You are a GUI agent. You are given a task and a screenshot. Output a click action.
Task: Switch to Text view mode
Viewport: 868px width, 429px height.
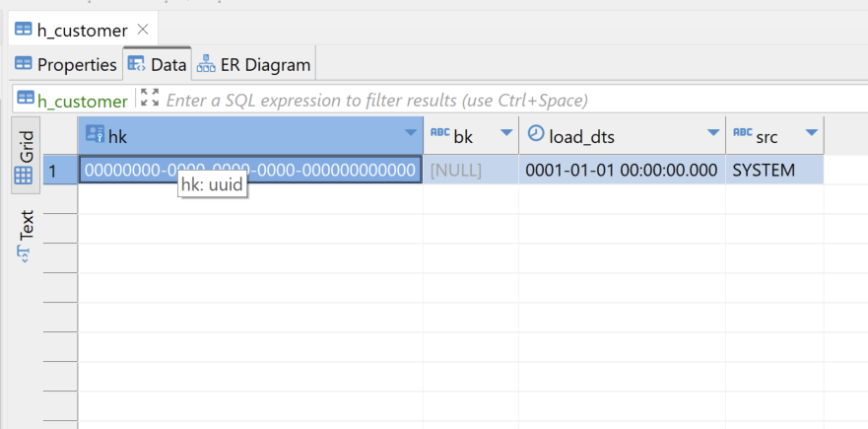click(x=26, y=236)
